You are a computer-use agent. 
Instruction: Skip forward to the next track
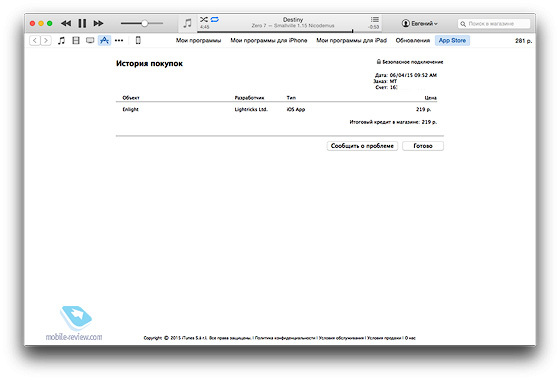99,24
